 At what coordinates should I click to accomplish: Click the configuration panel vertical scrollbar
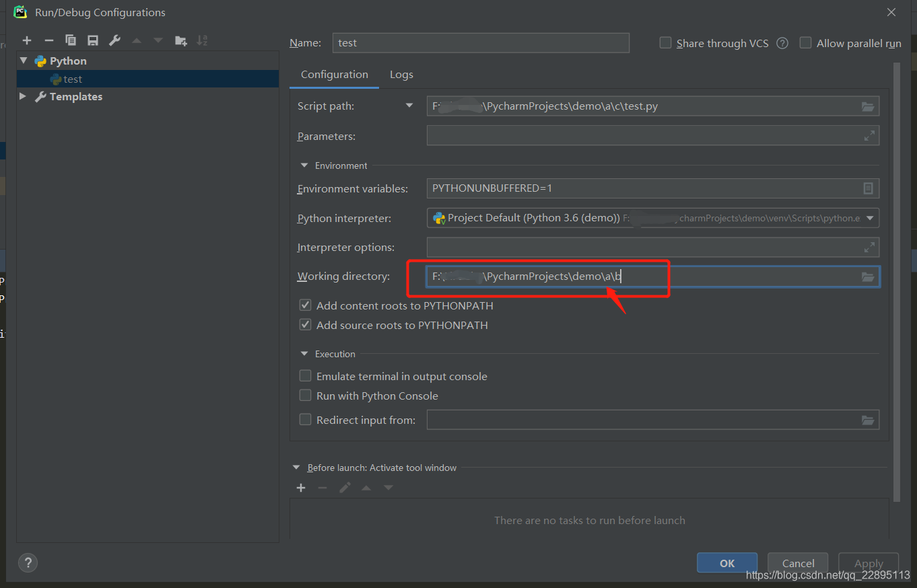tap(896, 281)
